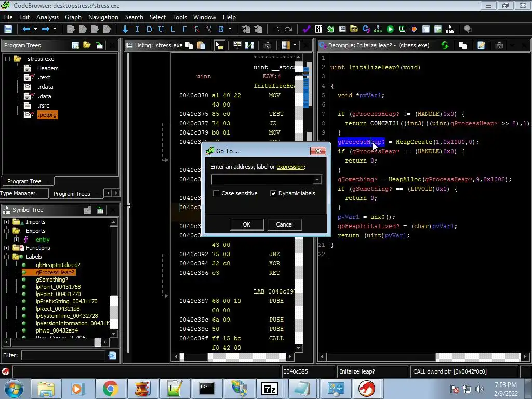Open the Memory Map chip icon
The image size is (532, 399).
(402, 29)
